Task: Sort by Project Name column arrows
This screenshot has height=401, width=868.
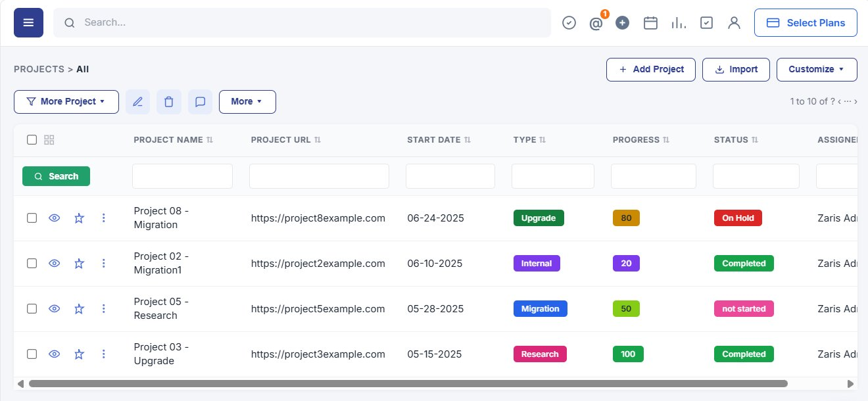Action: (210, 140)
